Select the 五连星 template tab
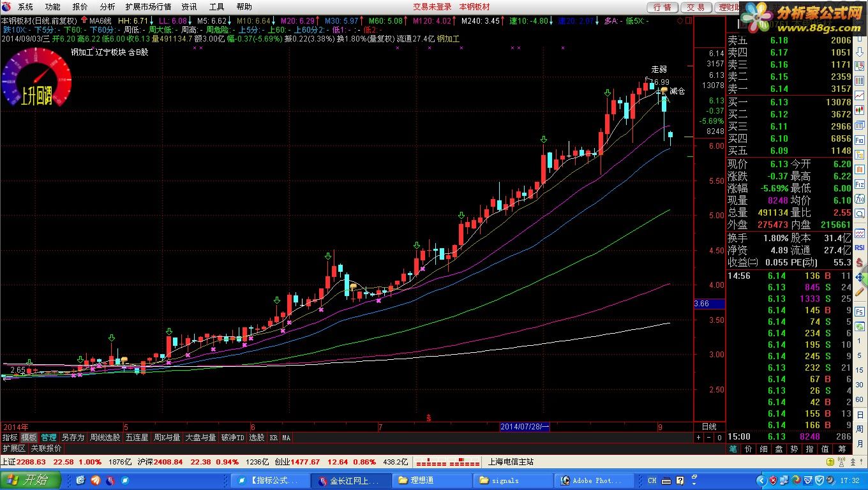This screenshot has width=868, height=490. pyautogui.click(x=137, y=438)
